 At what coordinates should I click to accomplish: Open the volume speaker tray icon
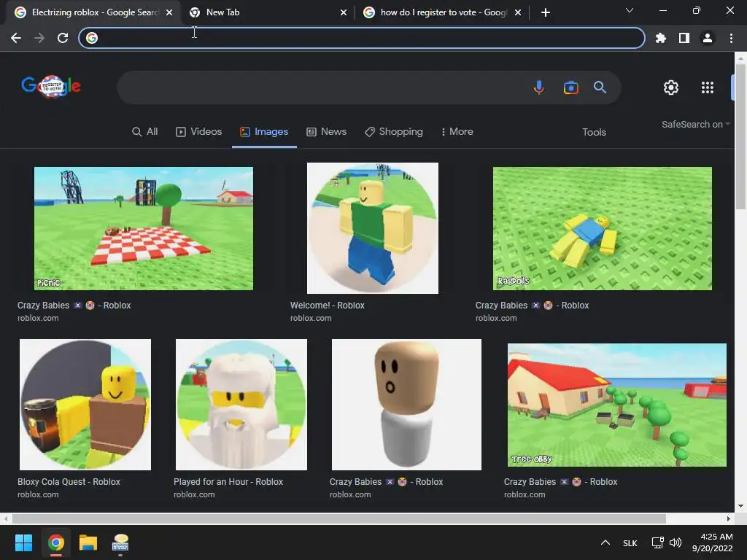pos(676,542)
